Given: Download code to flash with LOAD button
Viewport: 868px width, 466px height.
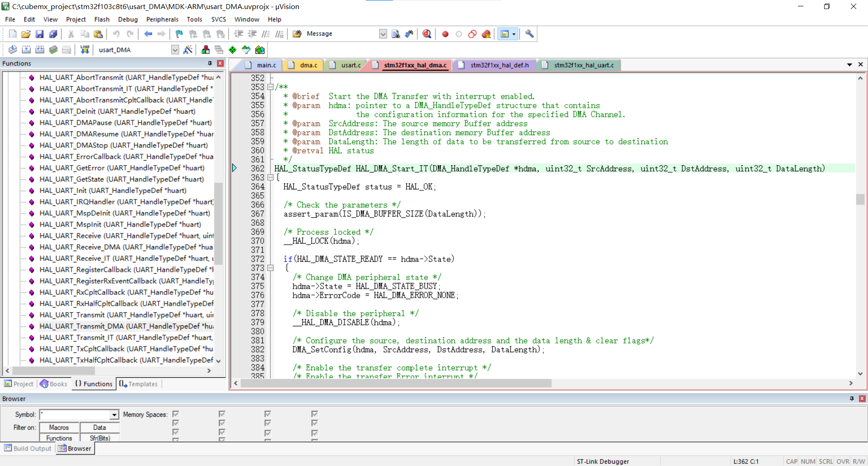Looking at the screenshot, I should tap(85, 50).
